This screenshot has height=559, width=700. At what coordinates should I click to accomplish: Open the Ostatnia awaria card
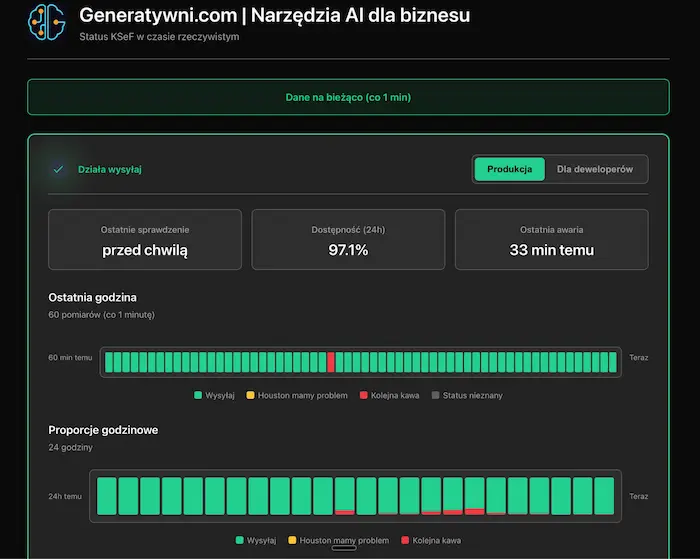(x=552, y=239)
